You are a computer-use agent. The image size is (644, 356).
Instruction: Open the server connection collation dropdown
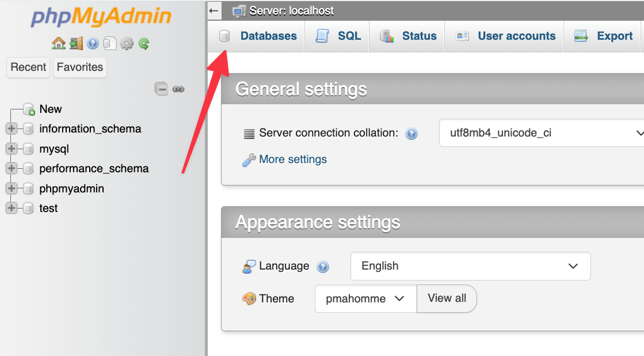541,132
